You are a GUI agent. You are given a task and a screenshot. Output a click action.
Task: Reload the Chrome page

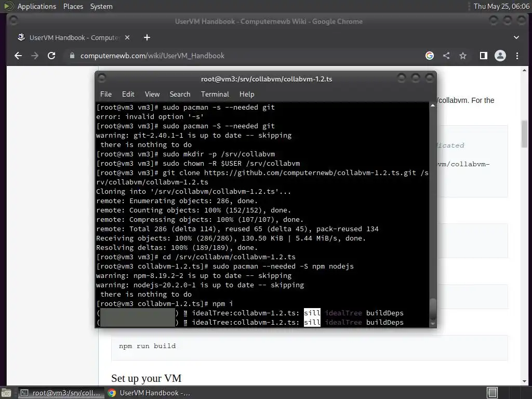coord(51,56)
